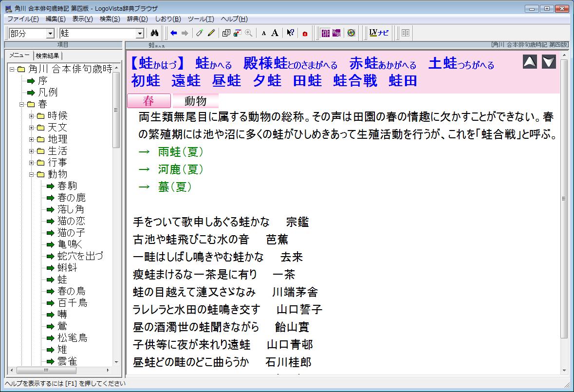Jump to previous entry with up arrow
The height and width of the screenshot is (392, 574).
coord(530,62)
